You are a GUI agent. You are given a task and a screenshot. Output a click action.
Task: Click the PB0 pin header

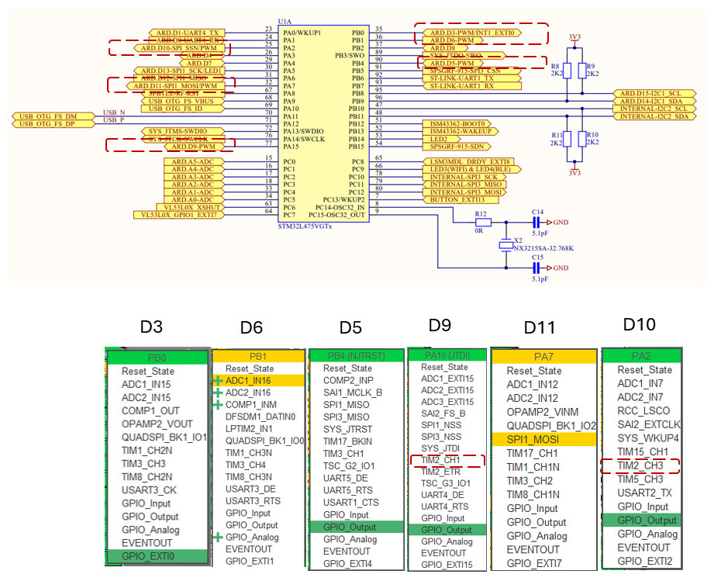[157, 358]
